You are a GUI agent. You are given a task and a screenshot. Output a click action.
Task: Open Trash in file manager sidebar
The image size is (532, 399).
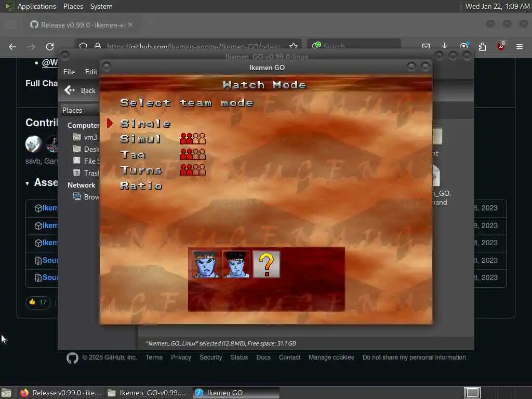(86, 173)
